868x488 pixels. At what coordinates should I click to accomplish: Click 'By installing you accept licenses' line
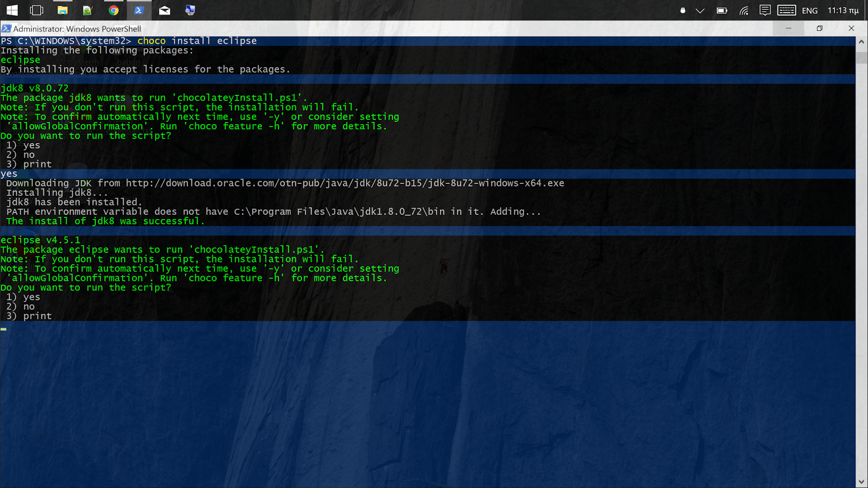point(145,69)
